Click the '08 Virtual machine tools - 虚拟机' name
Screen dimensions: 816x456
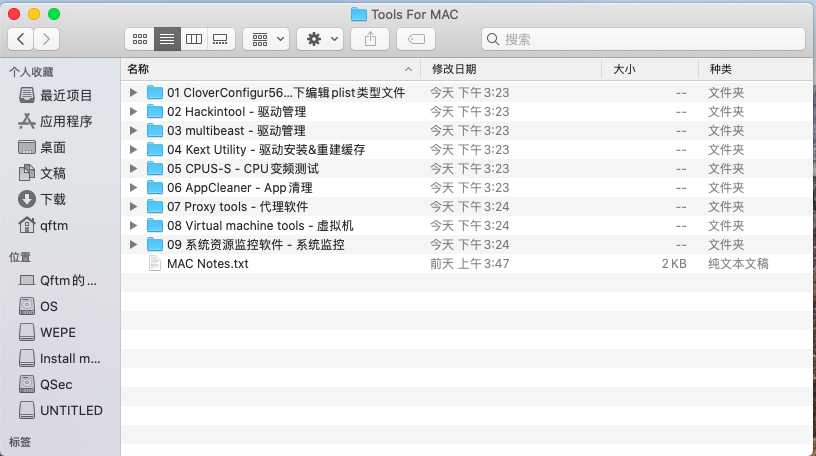[x=260, y=225]
